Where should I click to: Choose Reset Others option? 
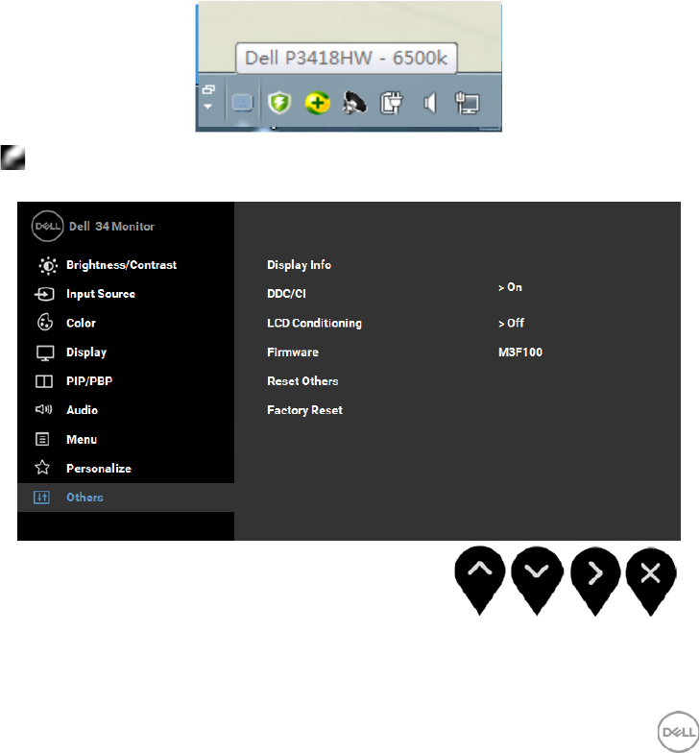302,380
